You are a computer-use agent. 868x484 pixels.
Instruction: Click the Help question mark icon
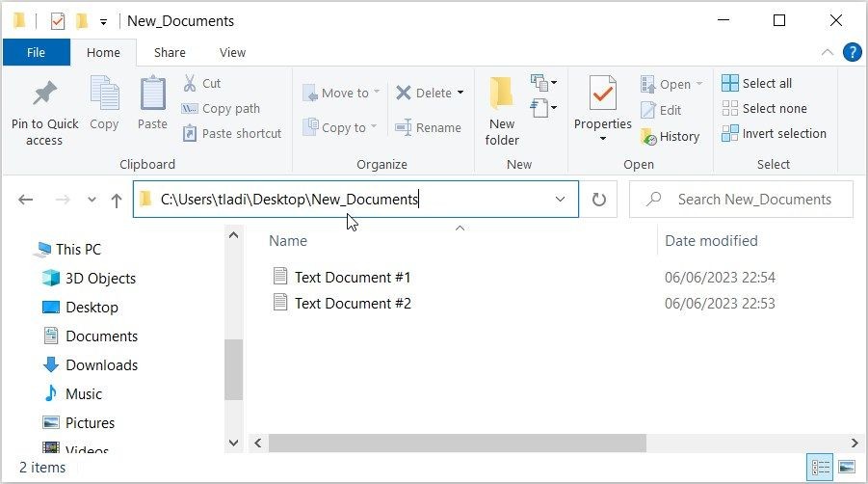click(852, 53)
